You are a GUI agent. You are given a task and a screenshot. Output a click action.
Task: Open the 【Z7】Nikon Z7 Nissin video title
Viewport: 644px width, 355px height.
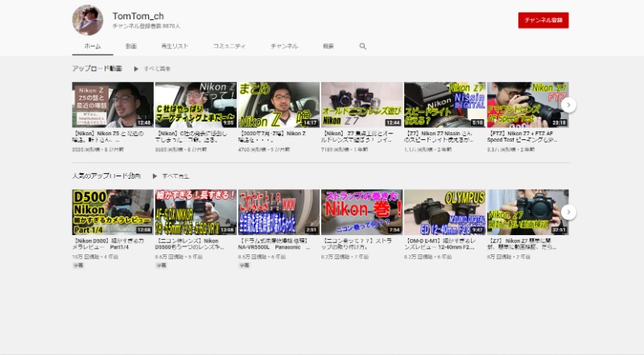[x=439, y=136]
